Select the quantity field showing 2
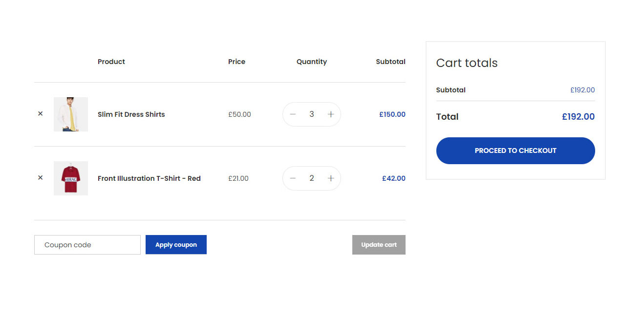This screenshot has height=322, width=644. (x=312, y=178)
